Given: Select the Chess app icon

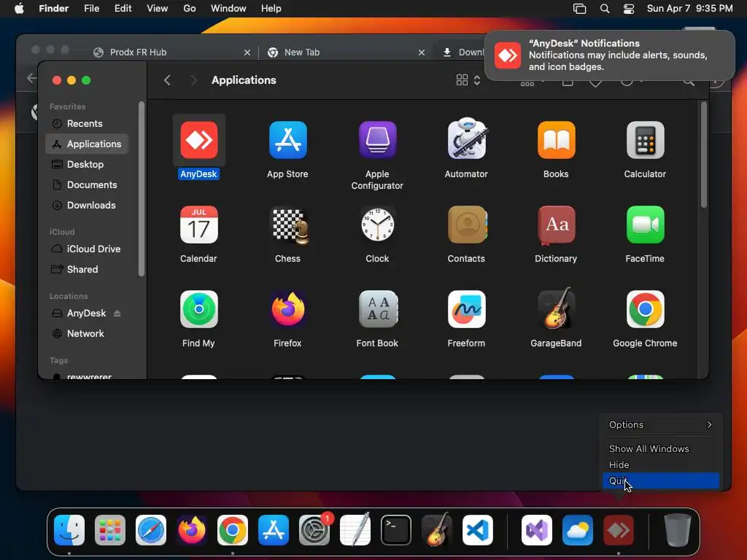Looking at the screenshot, I should (289, 225).
